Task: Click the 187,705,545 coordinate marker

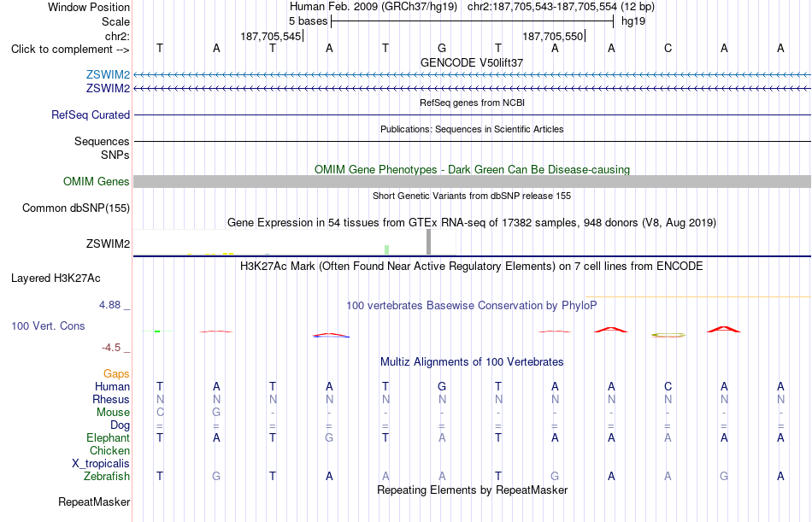Action: [x=272, y=36]
